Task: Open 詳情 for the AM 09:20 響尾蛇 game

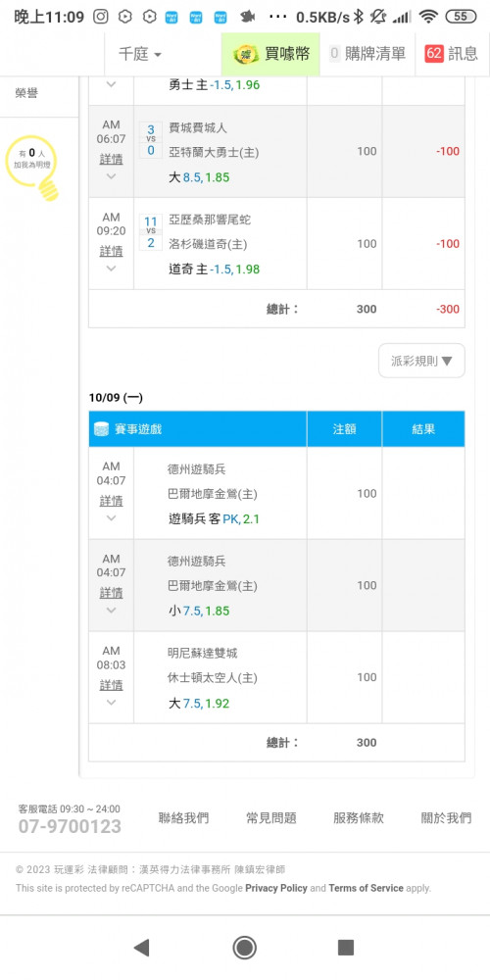Action: pyautogui.click(x=112, y=251)
